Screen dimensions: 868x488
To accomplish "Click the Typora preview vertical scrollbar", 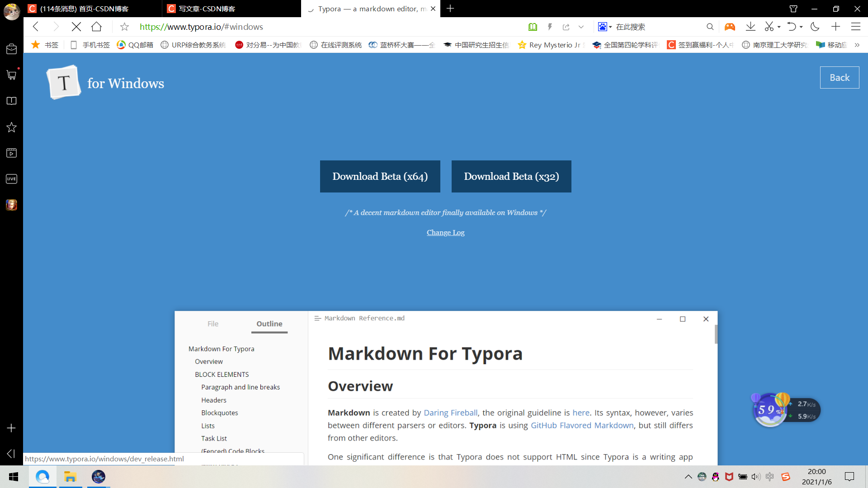I will click(716, 335).
